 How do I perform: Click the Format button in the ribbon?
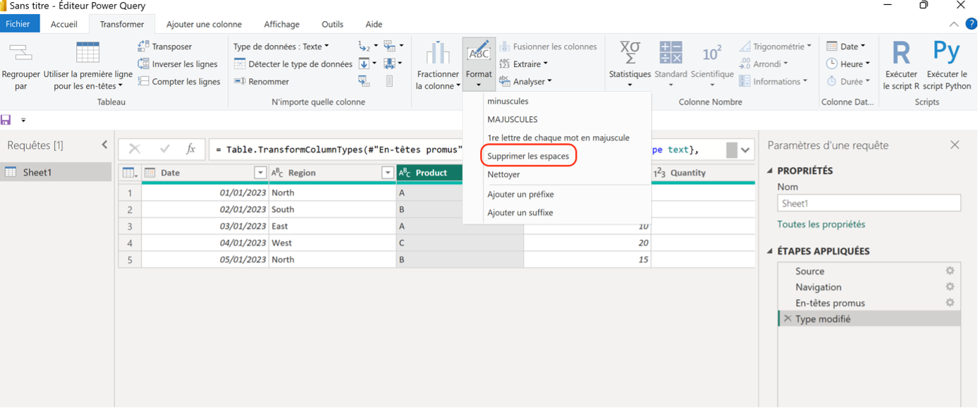pos(479,64)
